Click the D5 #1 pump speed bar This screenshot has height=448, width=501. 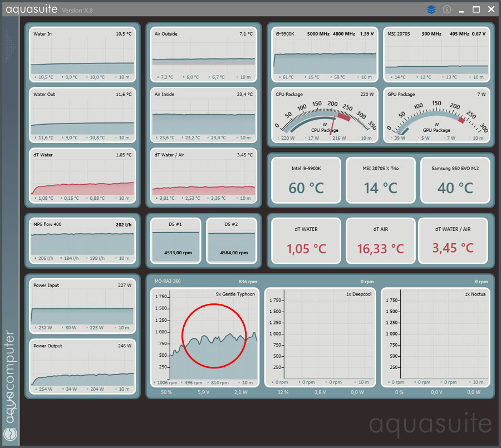point(176,241)
